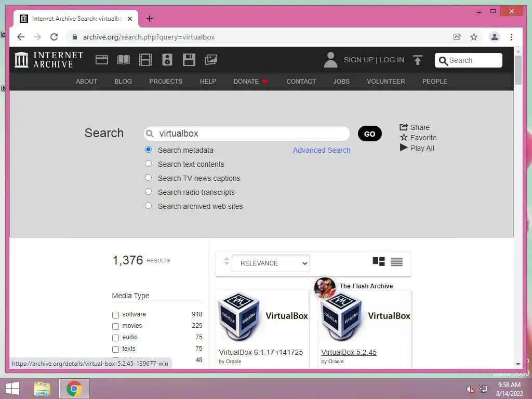Open the Software floppy disk icon
Screen dimensions: 532x399
(x=189, y=60)
